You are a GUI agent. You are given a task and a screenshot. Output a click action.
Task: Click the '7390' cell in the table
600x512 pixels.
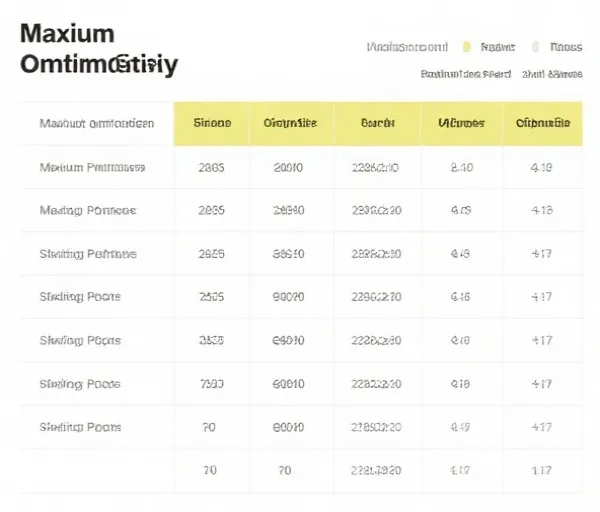212,384
